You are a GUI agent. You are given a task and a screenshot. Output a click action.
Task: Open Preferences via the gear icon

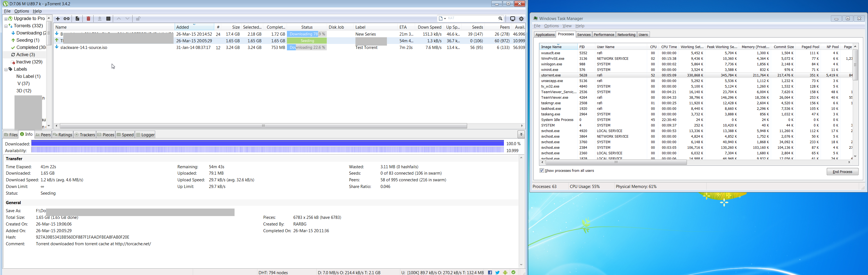click(521, 19)
